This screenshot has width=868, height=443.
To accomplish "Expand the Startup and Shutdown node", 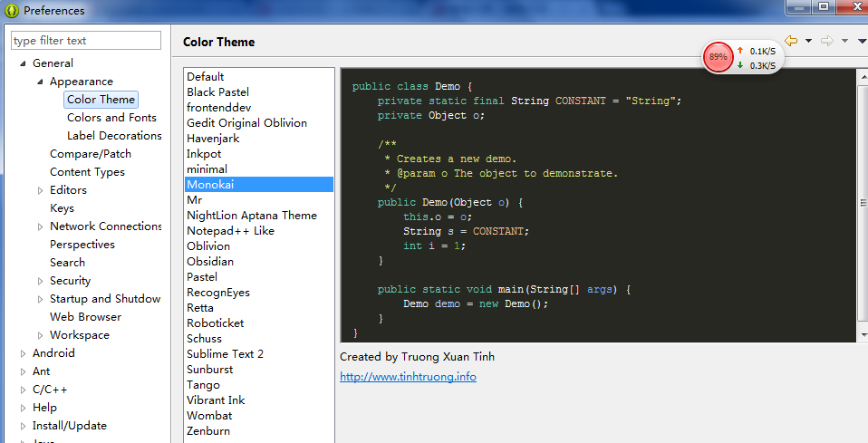I will [40, 299].
